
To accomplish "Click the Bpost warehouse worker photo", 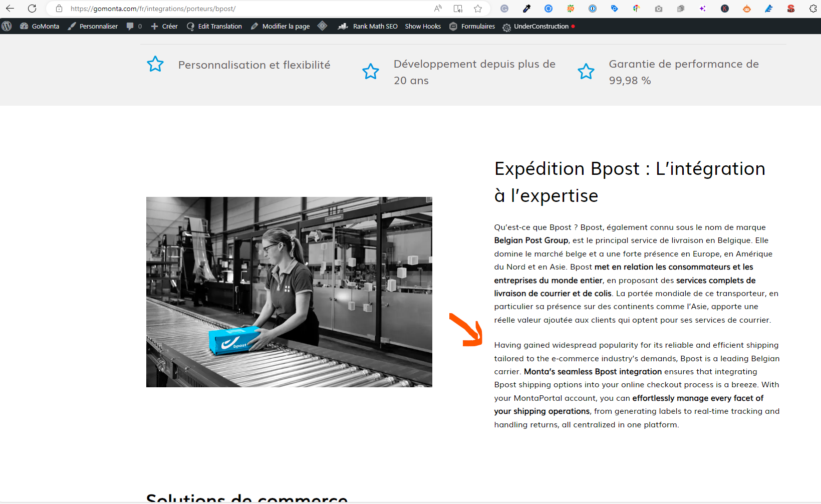I will [x=289, y=292].
